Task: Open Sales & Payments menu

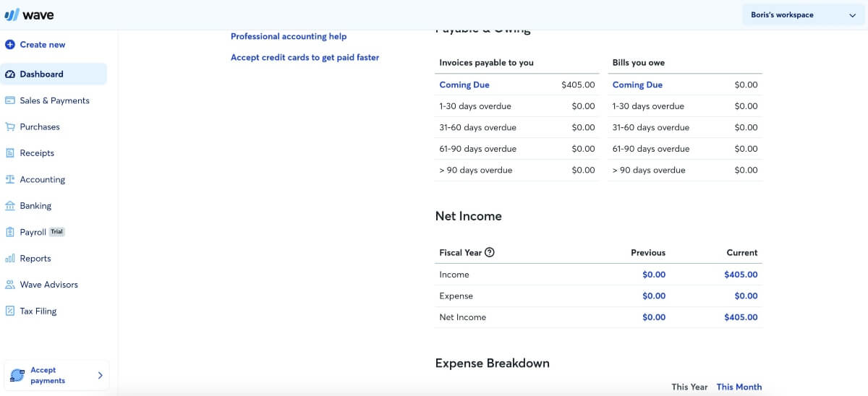Action: click(x=54, y=100)
